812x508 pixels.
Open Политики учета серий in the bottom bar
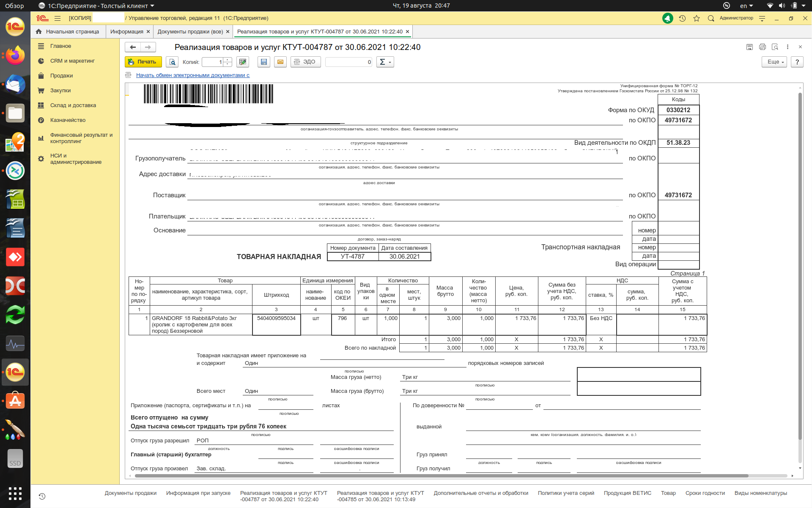566,493
